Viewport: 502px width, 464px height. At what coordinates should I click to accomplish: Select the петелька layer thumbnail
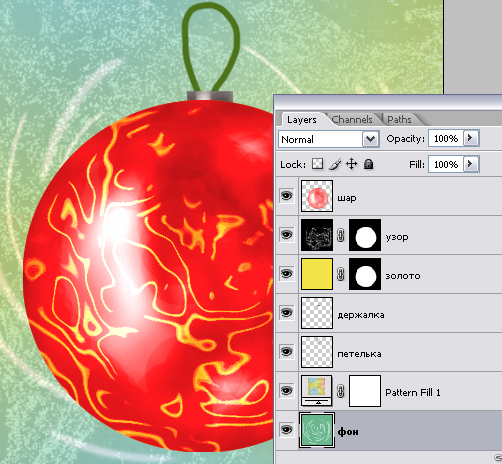point(317,352)
